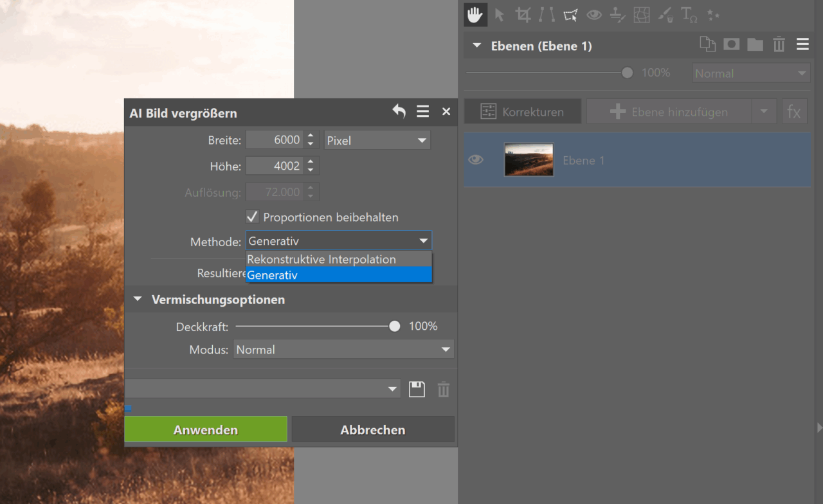Add a mask via the mask icon
This screenshot has height=504, width=823.
tap(731, 44)
